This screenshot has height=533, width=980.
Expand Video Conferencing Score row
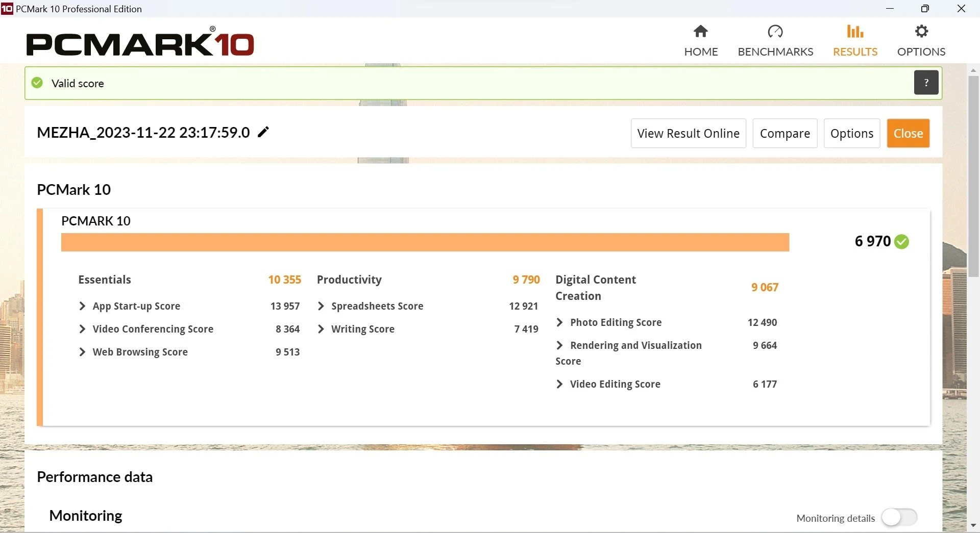pyautogui.click(x=82, y=329)
